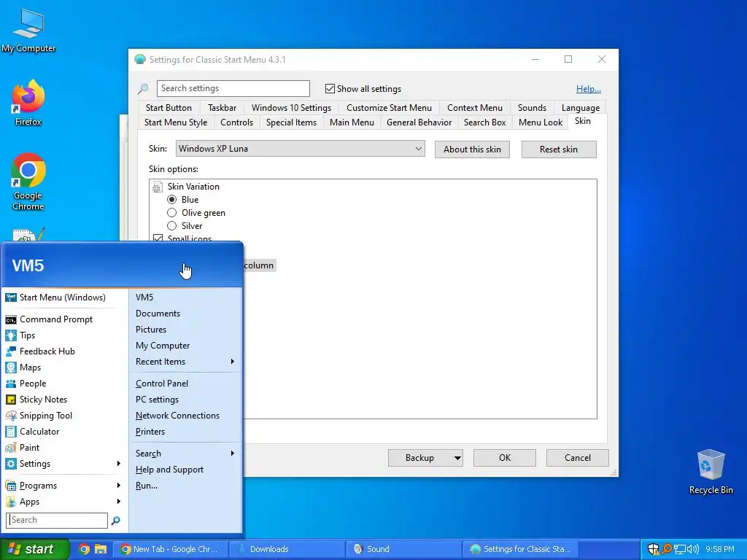
Task: Open the Skin dropdown list
Action: tap(300, 149)
